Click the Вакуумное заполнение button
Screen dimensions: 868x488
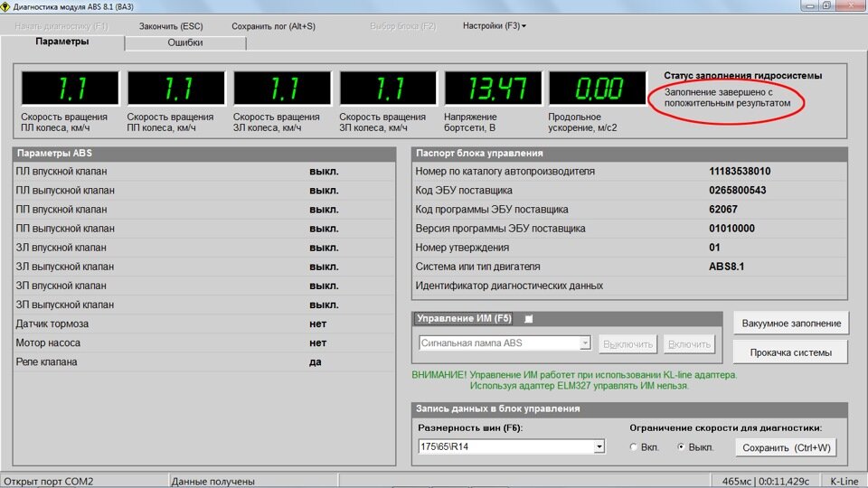[x=791, y=324]
